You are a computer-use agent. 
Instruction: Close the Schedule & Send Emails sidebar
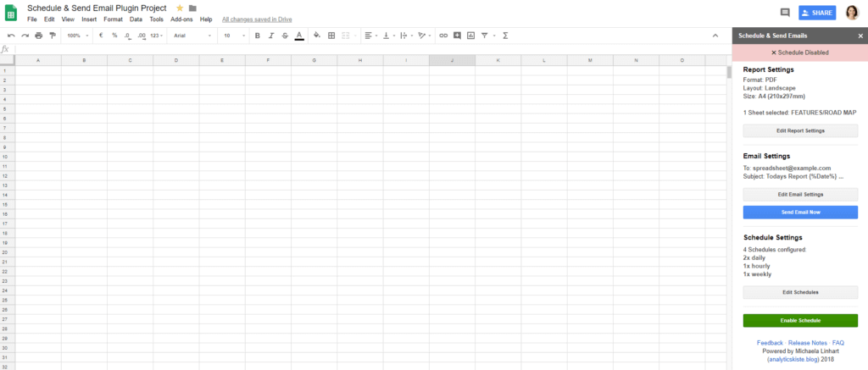(860, 36)
